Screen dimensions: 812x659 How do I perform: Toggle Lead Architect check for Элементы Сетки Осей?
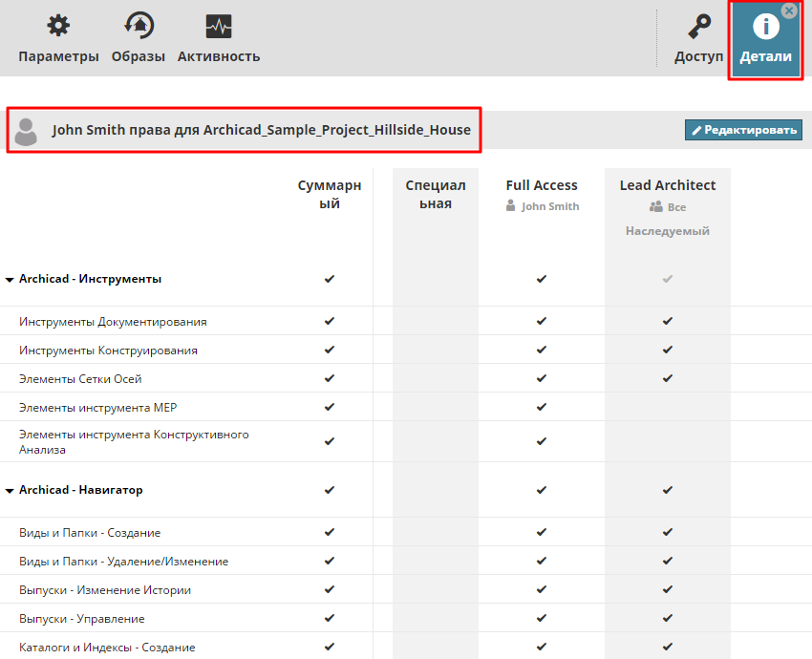pos(668,379)
